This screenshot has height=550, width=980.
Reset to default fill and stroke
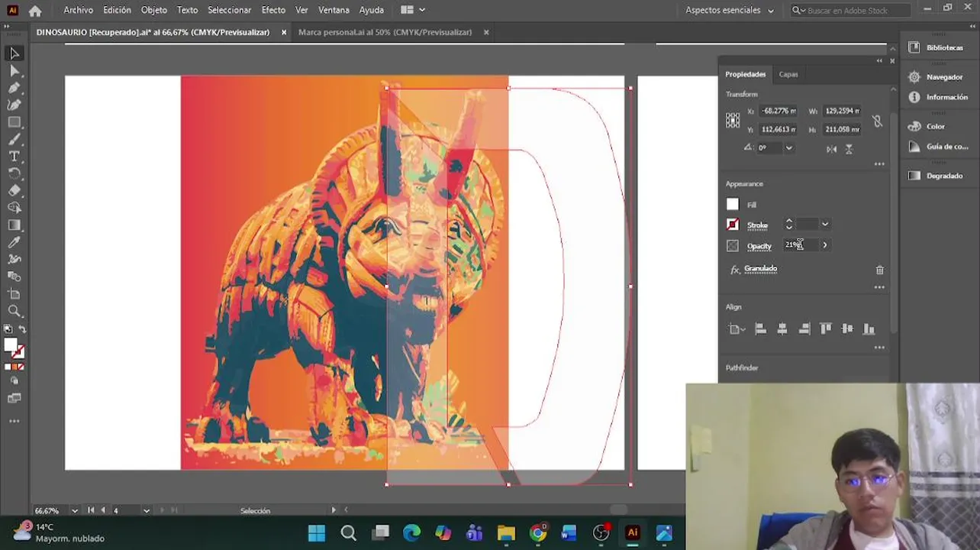pos(8,329)
